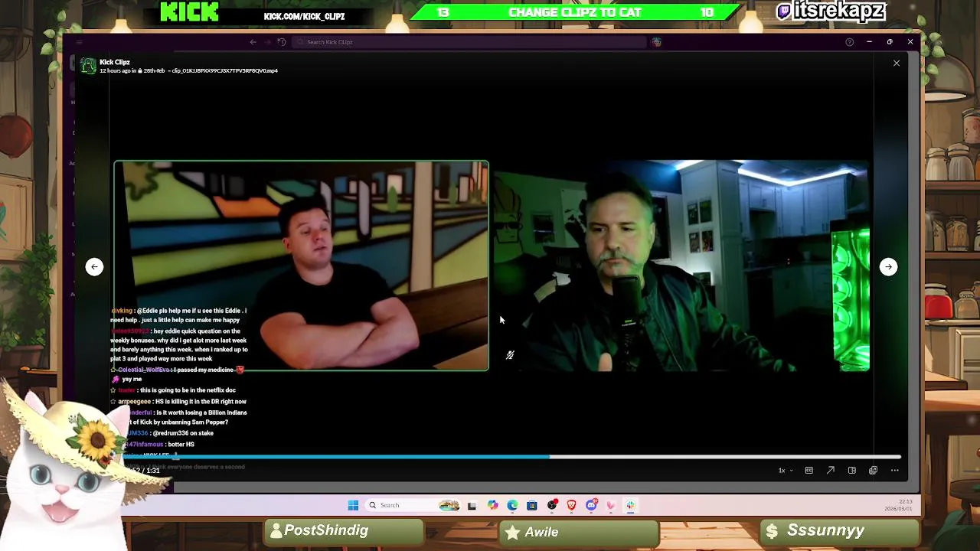Click the right streamer's video frame
This screenshot has height=551, width=980.
pyautogui.click(x=681, y=266)
